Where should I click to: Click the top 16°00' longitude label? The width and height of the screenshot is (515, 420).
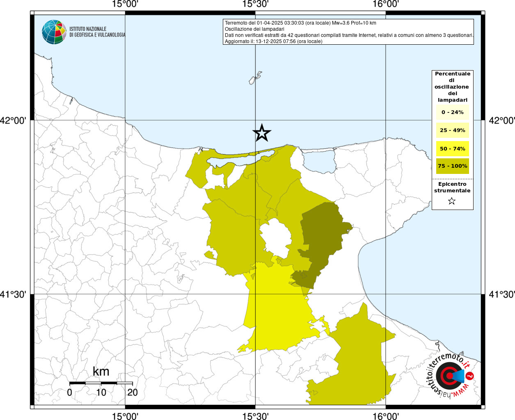pos(386,5)
